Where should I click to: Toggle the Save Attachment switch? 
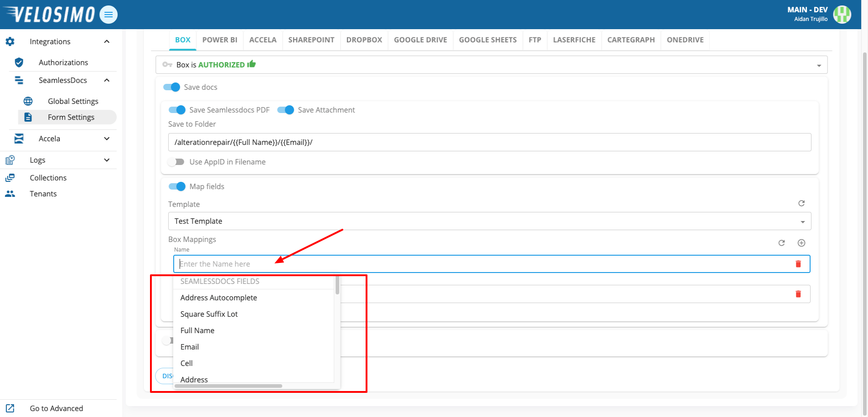286,110
